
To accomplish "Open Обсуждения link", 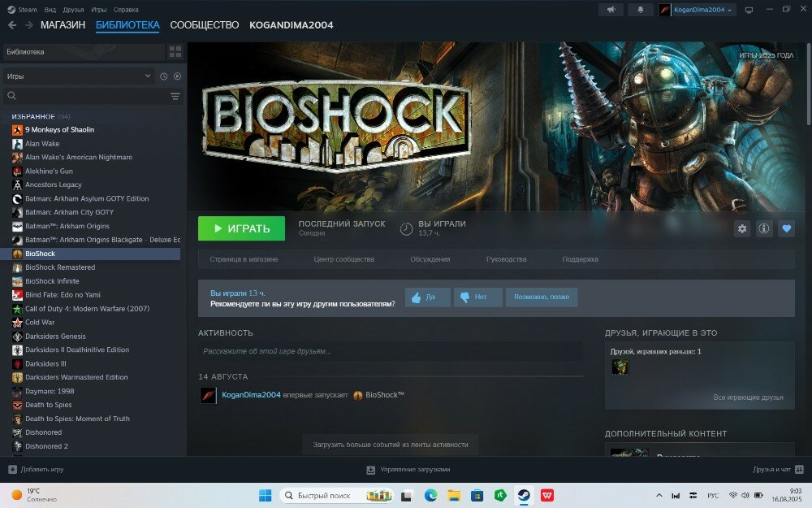I will point(430,259).
